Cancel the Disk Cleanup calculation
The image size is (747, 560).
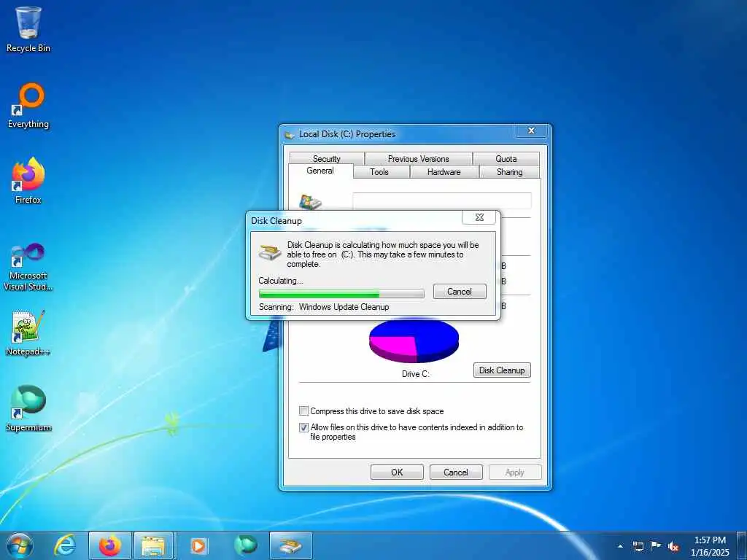tap(460, 292)
